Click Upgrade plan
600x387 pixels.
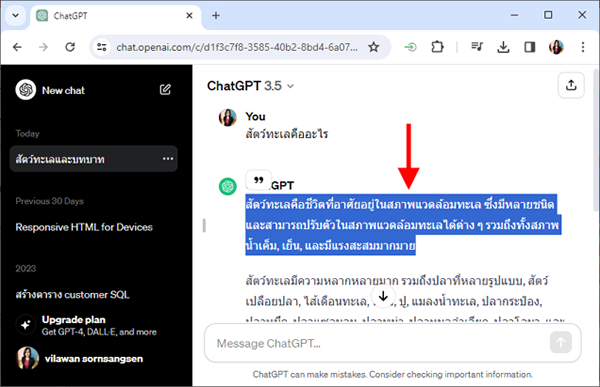[73, 320]
